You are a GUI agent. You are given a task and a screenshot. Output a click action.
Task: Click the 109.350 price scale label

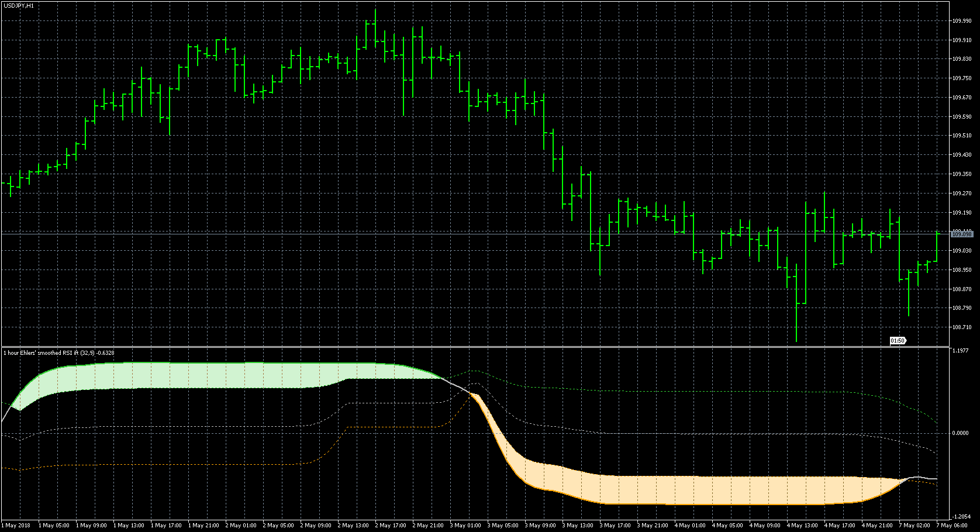[x=962, y=174]
